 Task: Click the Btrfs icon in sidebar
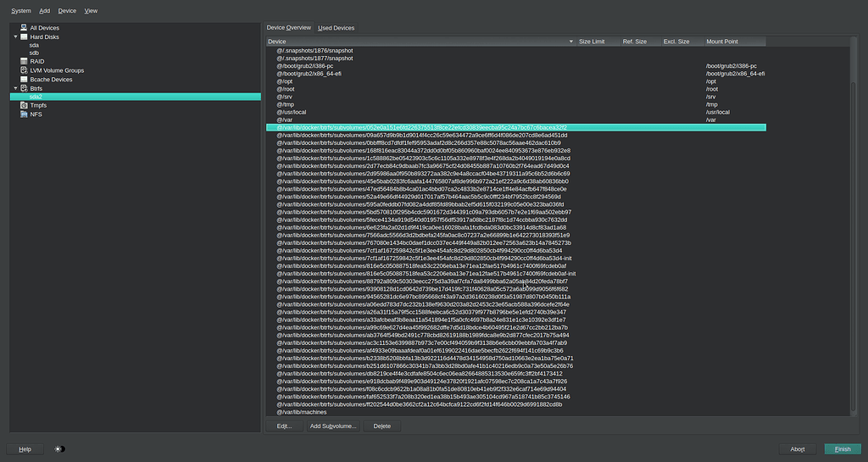(x=24, y=88)
